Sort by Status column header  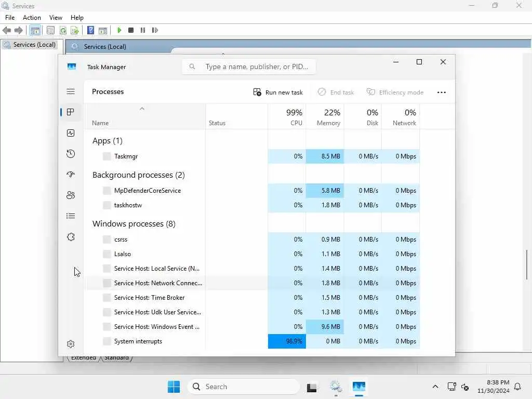point(236,116)
